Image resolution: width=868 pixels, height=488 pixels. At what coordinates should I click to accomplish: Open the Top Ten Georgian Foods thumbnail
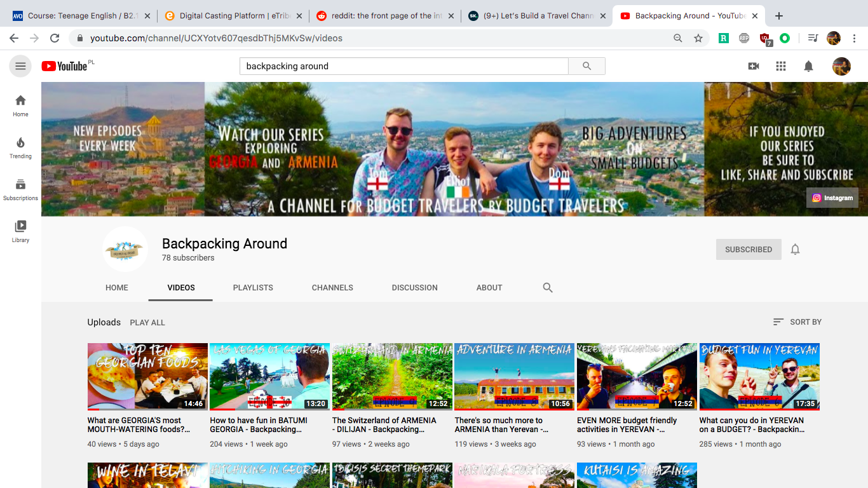point(147,377)
